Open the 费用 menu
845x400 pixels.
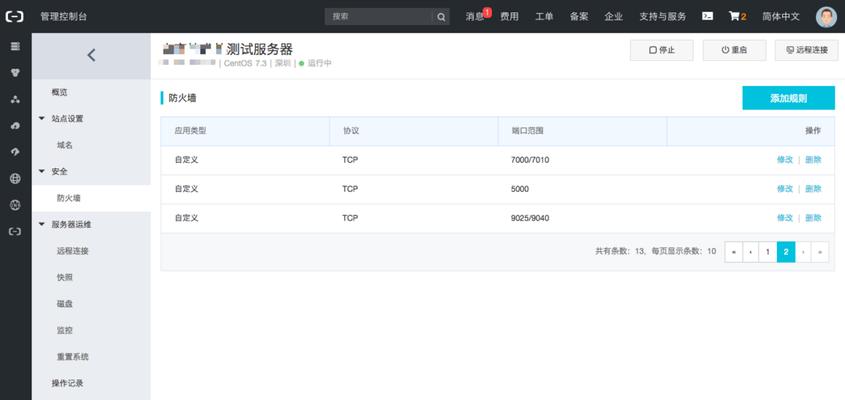click(x=509, y=17)
